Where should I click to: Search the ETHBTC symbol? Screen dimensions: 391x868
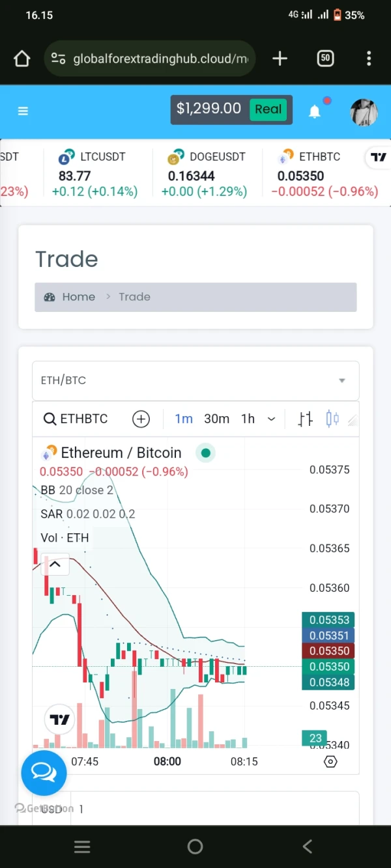(75, 419)
